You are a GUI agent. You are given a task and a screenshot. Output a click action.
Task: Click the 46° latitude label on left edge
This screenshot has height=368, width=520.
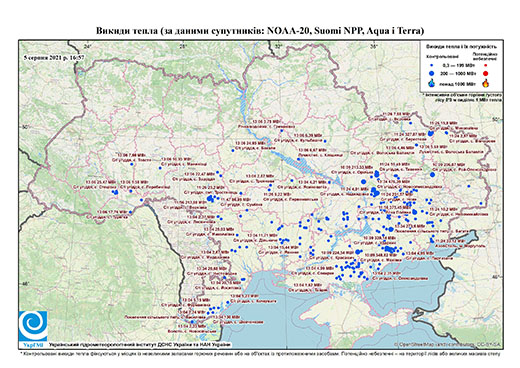click(x=25, y=284)
